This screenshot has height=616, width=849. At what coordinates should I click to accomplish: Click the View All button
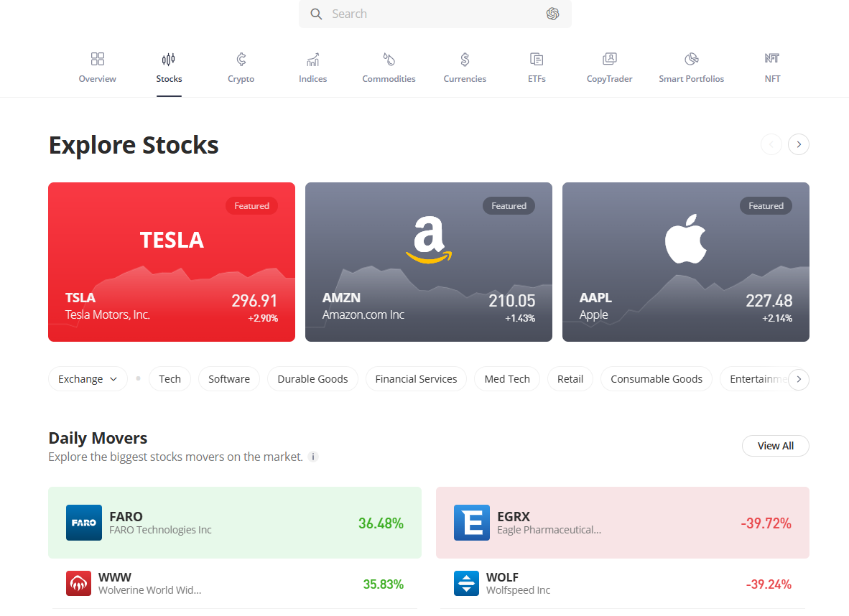775,446
